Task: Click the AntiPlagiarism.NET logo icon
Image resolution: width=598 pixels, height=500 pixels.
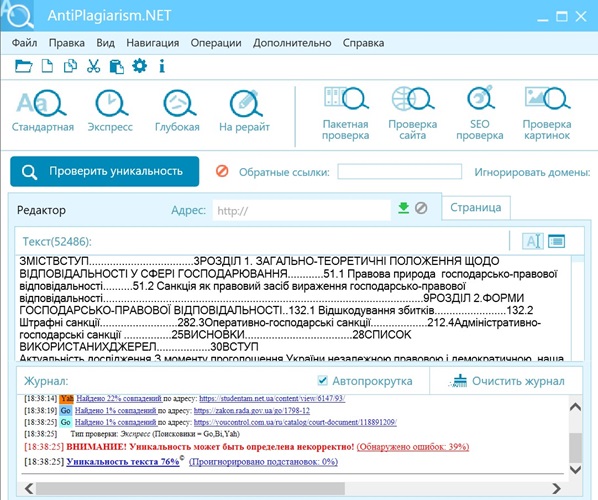Action: point(18,15)
